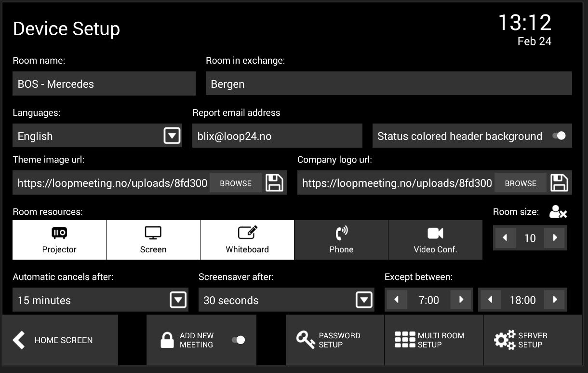Increase the 18:00 end time
The image size is (588, 373).
(555, 300)
